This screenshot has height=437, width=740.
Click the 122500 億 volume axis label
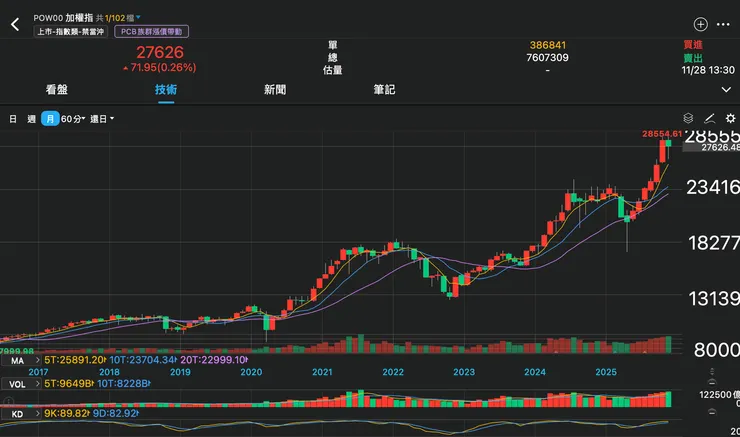pyautogui.click(x=719, y=395)
